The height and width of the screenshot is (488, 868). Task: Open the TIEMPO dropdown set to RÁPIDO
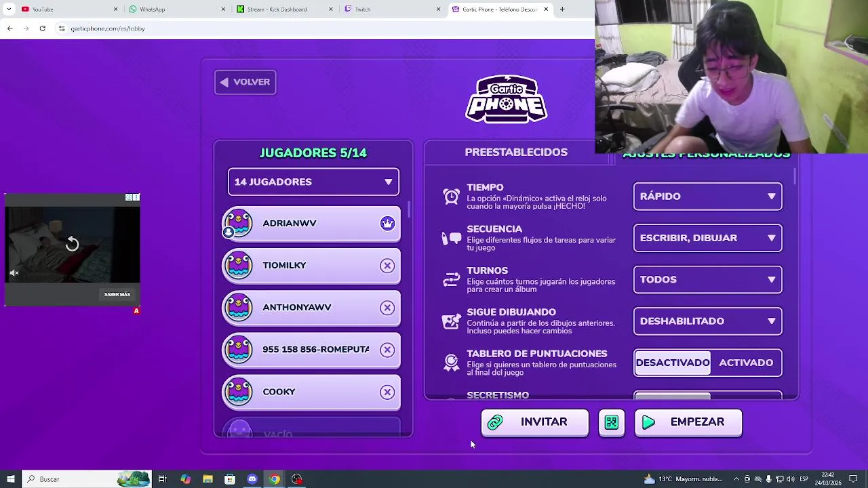point(707,196)
